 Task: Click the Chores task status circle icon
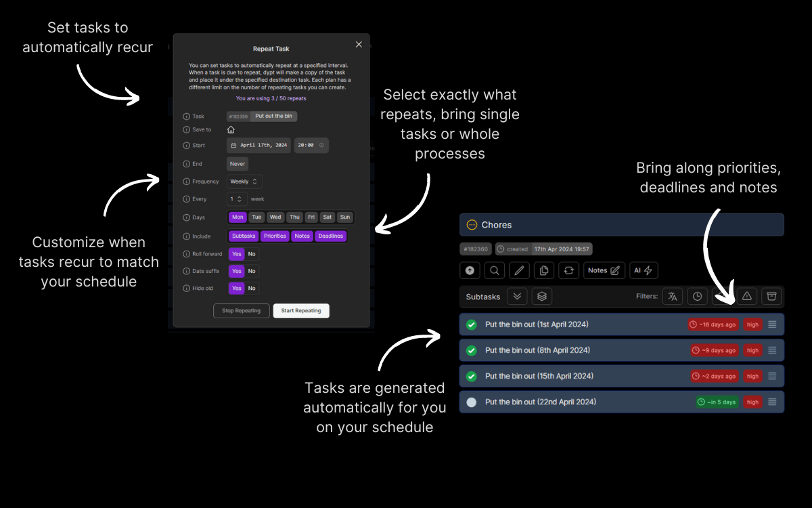(x=472, y=225)
